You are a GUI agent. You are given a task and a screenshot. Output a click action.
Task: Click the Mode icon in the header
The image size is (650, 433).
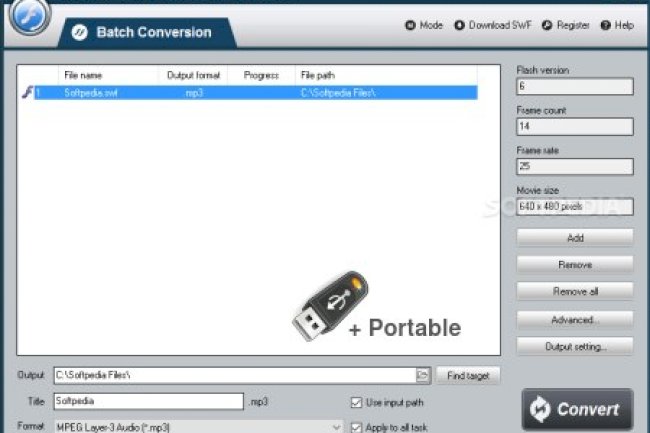click(x=410, y=26)
